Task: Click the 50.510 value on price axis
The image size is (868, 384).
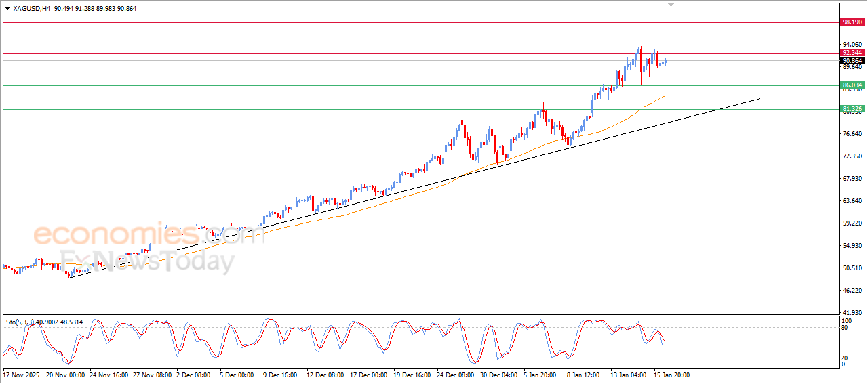Action: coord(852,268)
